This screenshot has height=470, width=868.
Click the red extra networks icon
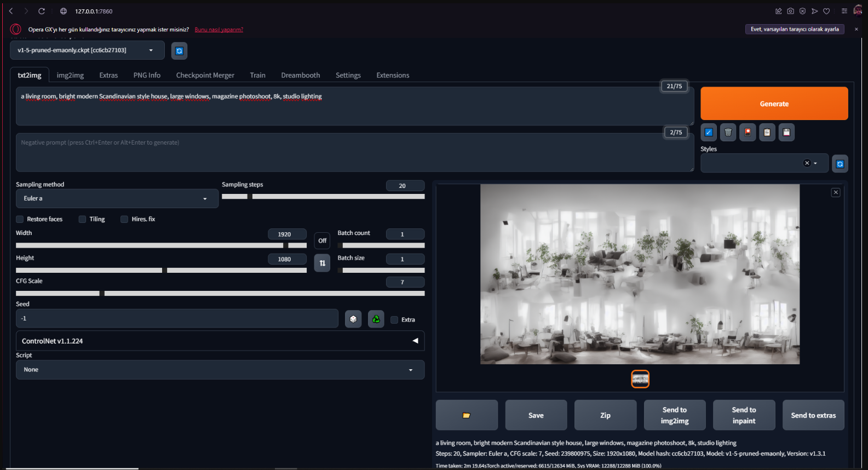click(748, 132)
